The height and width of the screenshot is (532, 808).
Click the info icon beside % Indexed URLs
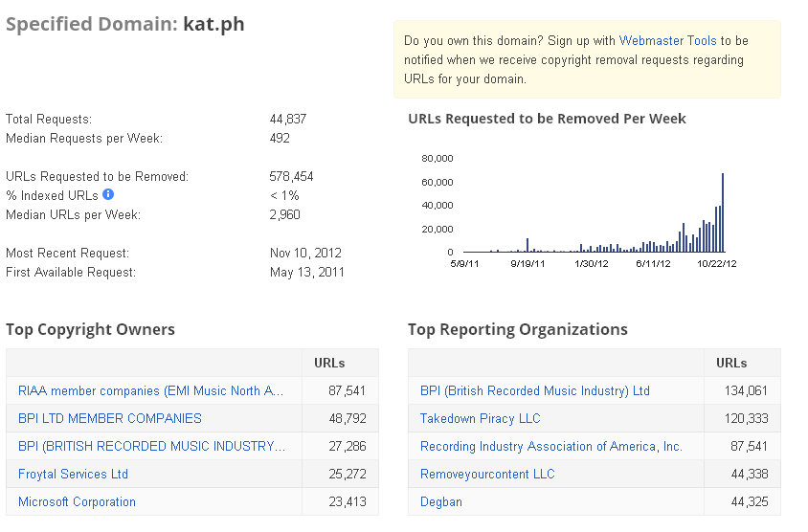[x=108, y=194]
